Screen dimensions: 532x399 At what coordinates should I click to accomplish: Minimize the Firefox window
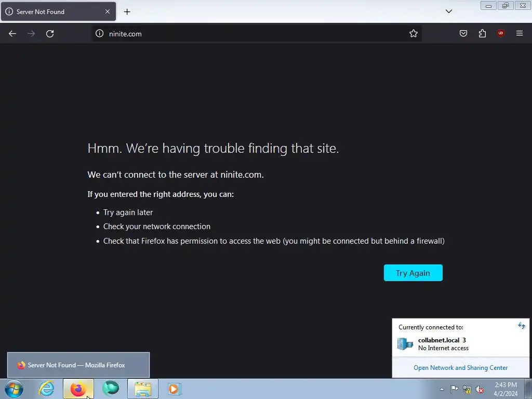(x=488, y=6)
